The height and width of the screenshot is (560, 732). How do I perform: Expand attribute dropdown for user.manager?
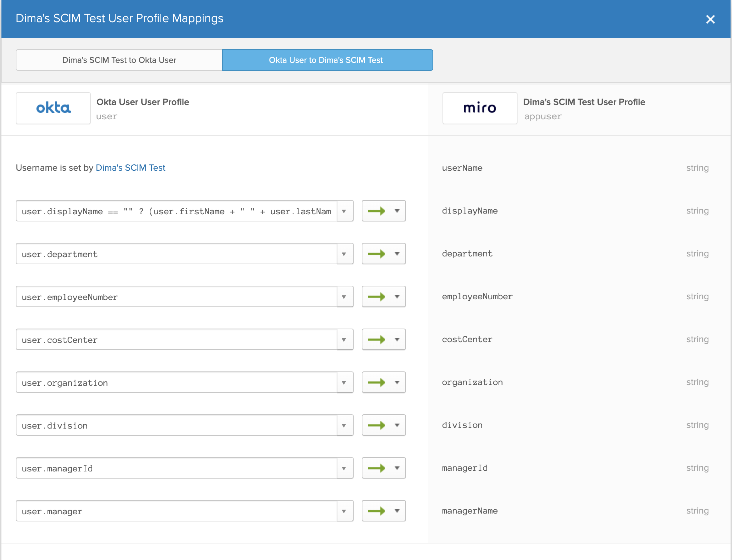point(345,511)
